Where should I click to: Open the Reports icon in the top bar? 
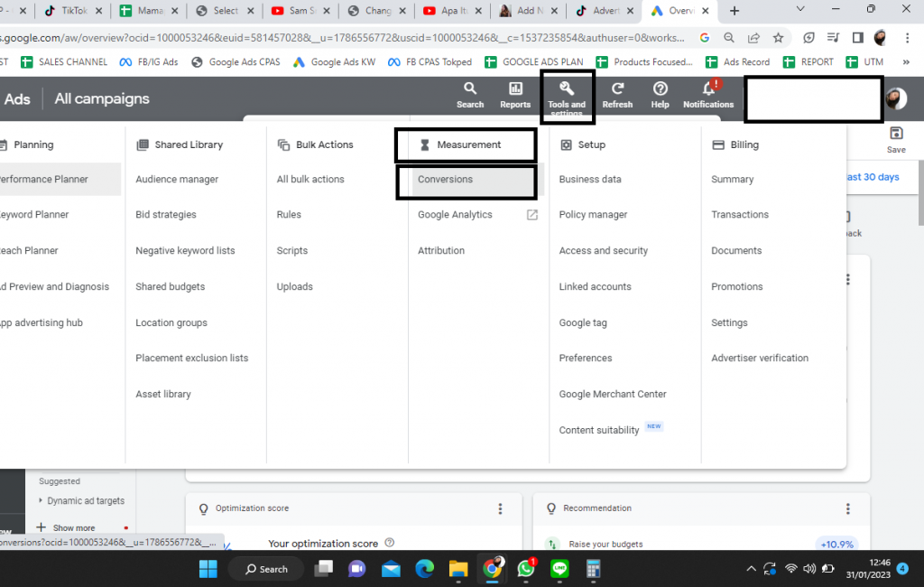[514, 90]
